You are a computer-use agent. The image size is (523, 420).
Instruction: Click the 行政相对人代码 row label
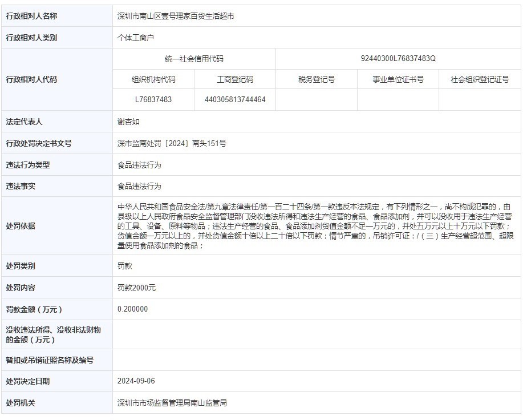tap(31, 80)
